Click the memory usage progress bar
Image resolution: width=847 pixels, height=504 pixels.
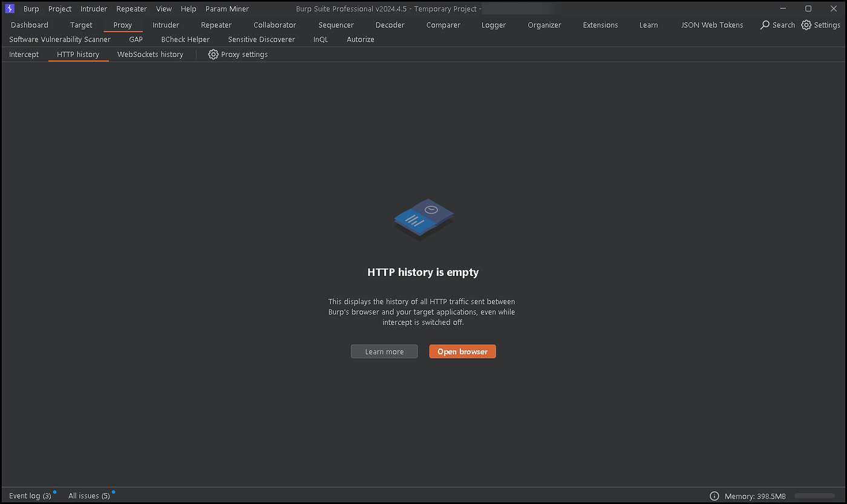click(x=815, y=496)
